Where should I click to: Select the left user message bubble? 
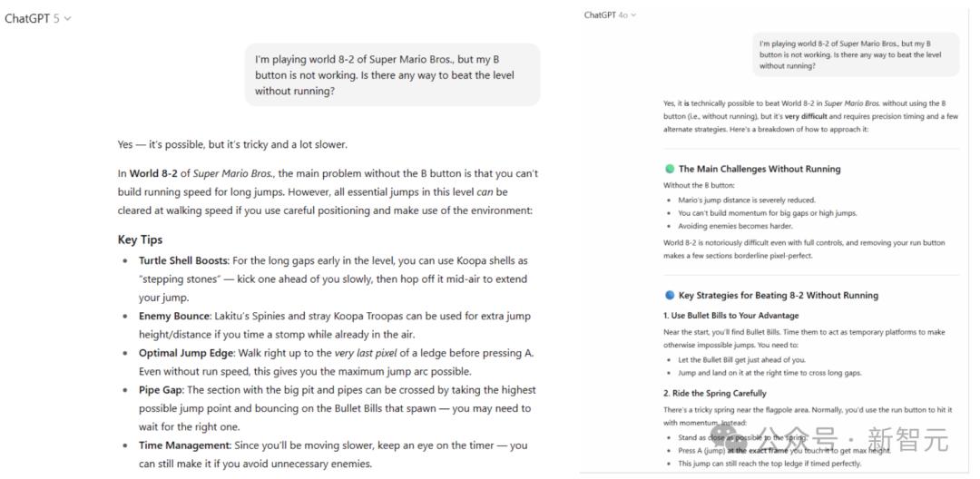pyautogui.click(x=392, y=74)
